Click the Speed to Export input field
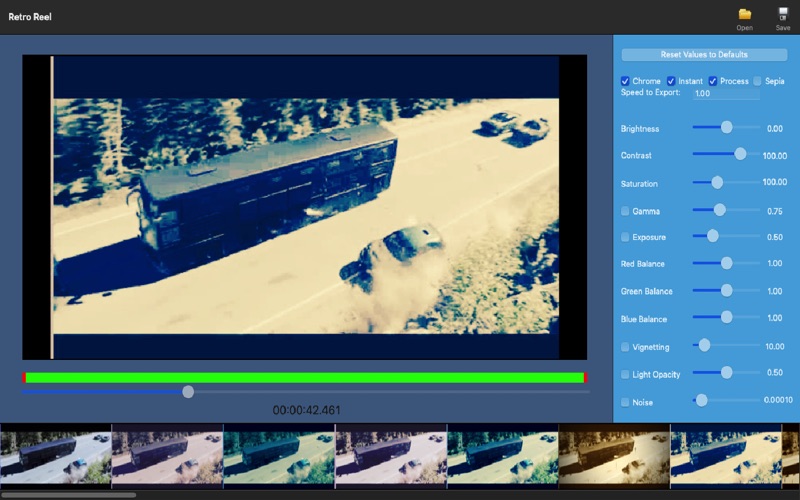Viewport: 800px width, 500px height. (726, 94)
